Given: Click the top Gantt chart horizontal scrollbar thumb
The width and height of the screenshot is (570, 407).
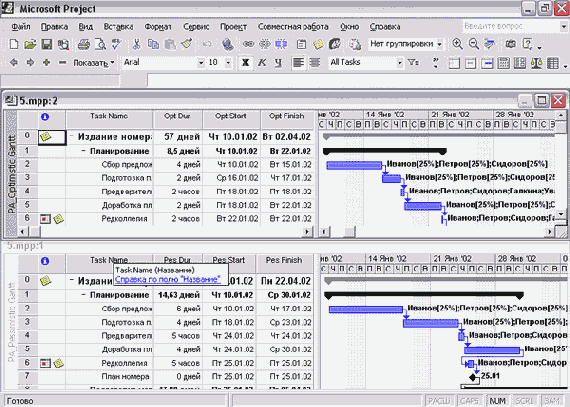Looking at the screenshot, I should click(x=350, y=231).
